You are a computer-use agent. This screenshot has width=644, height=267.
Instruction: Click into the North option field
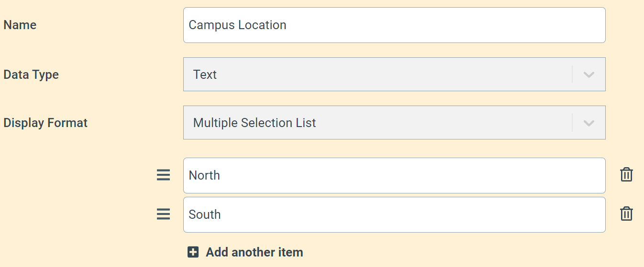[394, 175]
